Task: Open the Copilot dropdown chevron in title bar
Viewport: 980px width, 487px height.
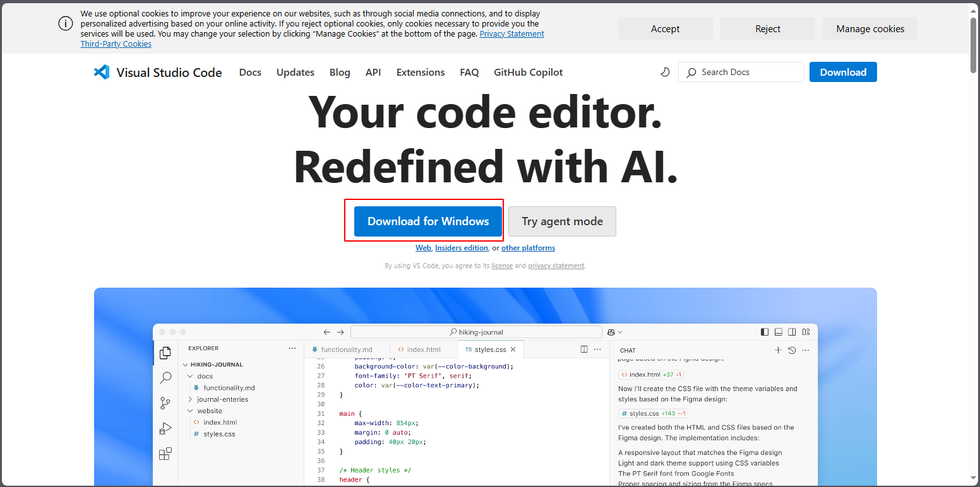Action: pyautogui.click(x=620, y=332)
